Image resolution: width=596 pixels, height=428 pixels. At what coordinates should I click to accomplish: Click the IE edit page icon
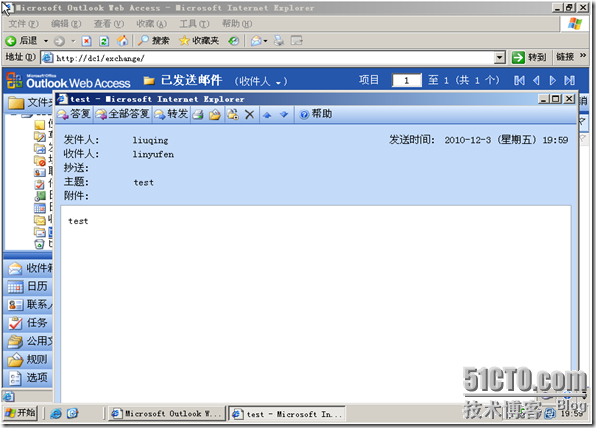tap(297, 41)
